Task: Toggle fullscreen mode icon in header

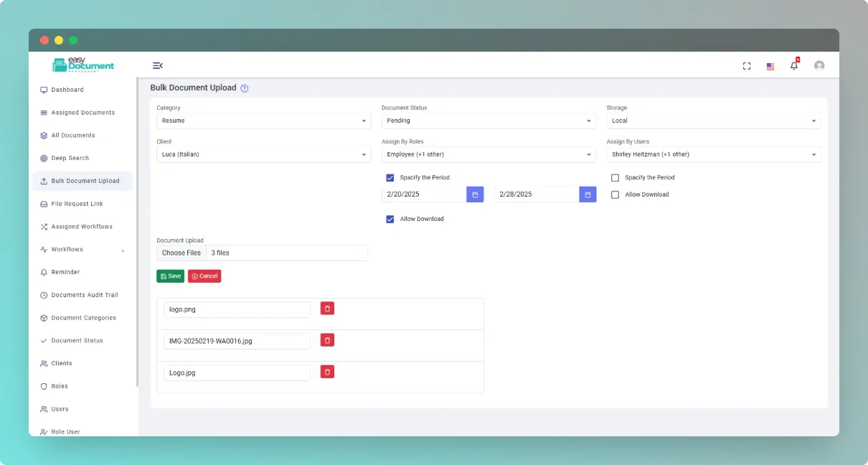Action: click(747, 66)
